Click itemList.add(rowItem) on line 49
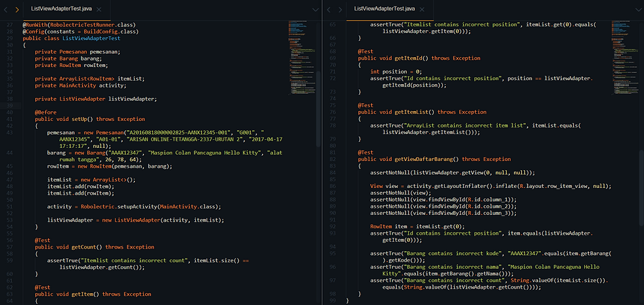644x305 pixels. [x=80, y=193]
